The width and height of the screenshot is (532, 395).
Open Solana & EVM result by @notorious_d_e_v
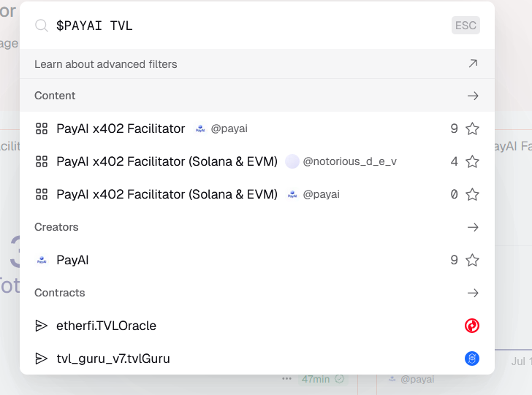coord(257,161)
